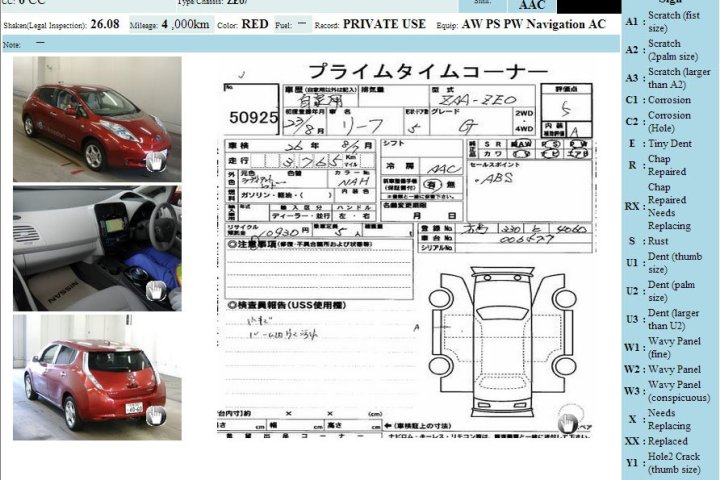Click legend entry W2 Wavy Panel
Viewport: 720px width, 480px height.
(663, 369)
